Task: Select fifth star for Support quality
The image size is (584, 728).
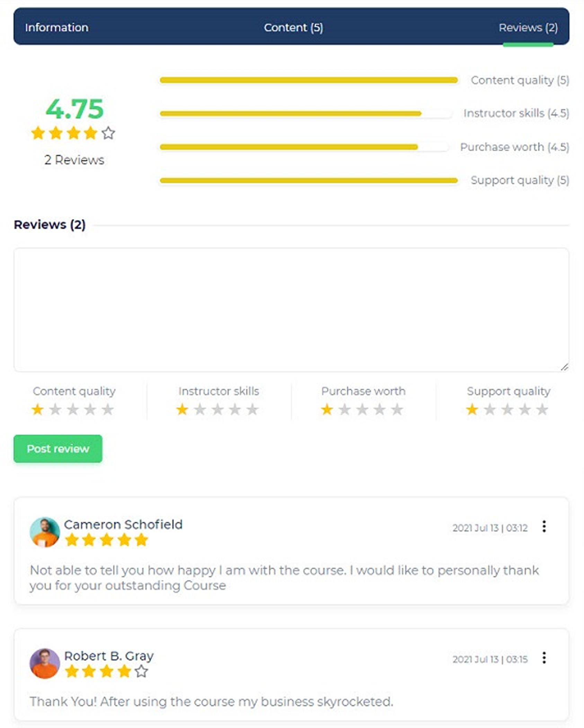Action: [542, 410]
